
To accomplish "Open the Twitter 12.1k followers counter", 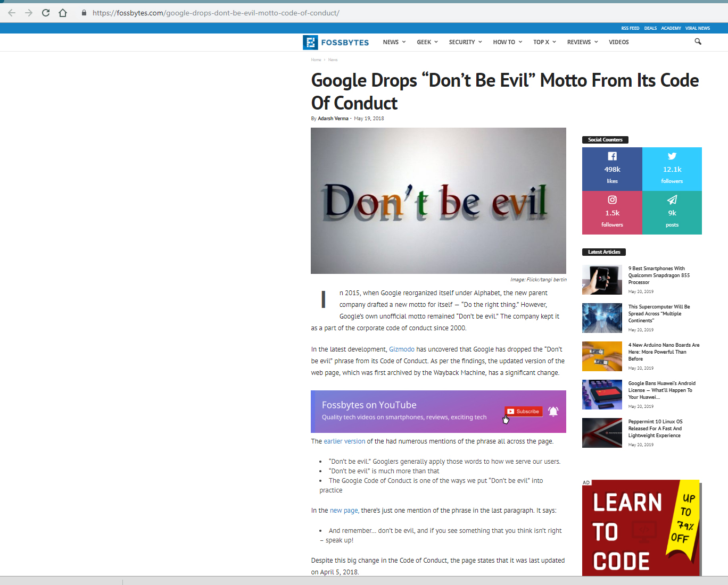I will [672, 169].
